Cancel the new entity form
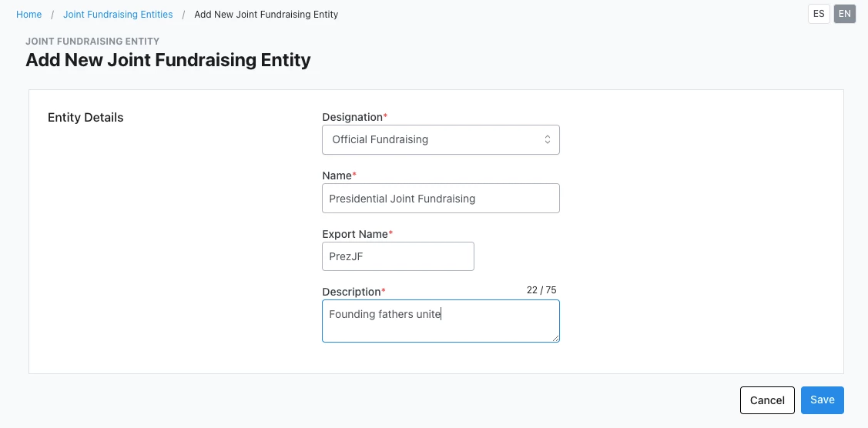This screenshot has height=428, width=868. coord(767,400)
